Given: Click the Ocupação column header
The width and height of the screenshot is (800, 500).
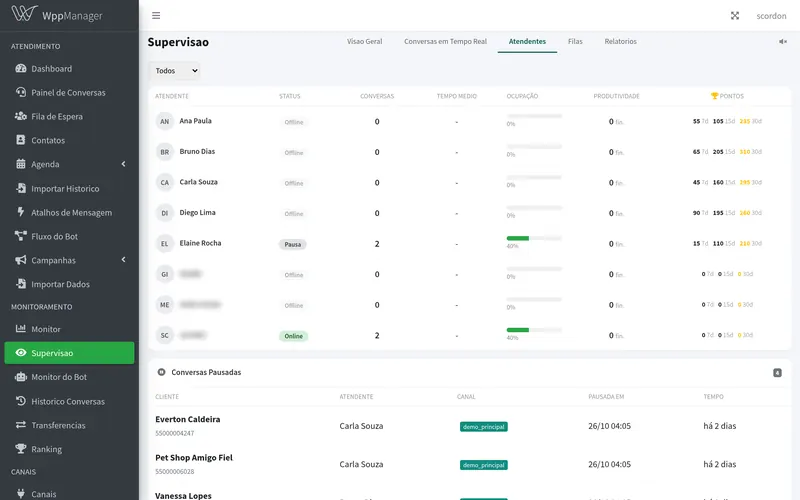Looking at the screenshot, I should click(522, 96).
